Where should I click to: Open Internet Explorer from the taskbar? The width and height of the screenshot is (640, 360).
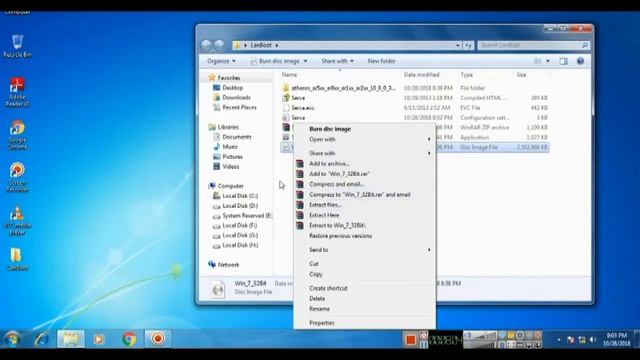[x=42, y=339]
